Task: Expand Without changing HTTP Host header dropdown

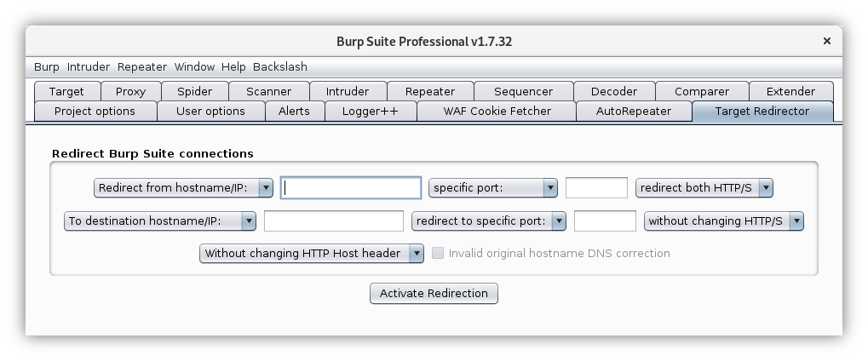Action: coord(312,254)
